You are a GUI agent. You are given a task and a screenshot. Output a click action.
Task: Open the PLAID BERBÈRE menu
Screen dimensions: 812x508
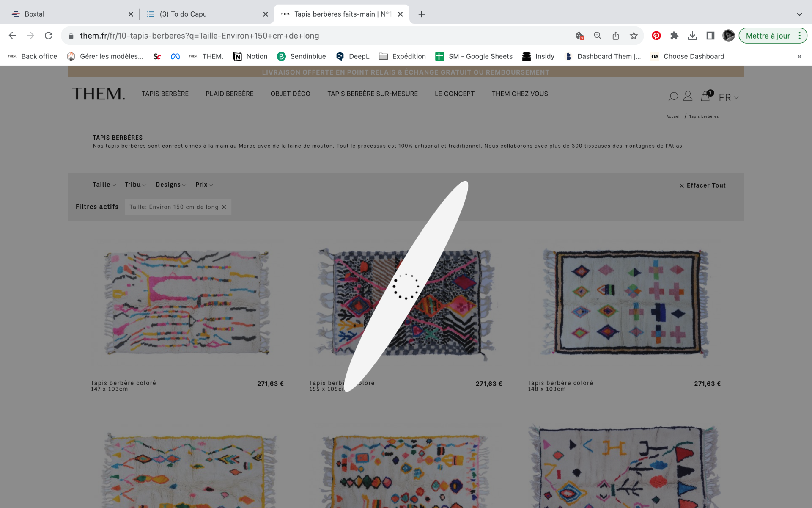click(x=230, y=94)
